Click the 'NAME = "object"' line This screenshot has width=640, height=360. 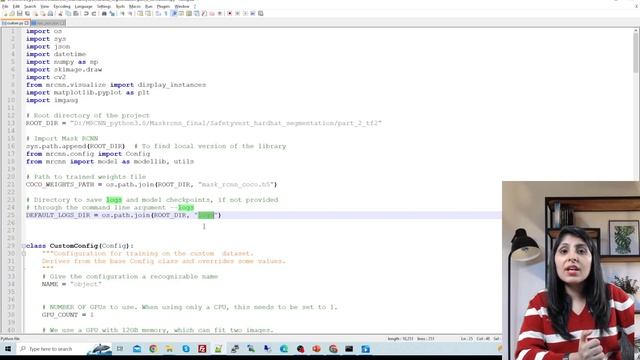(71, 284)
